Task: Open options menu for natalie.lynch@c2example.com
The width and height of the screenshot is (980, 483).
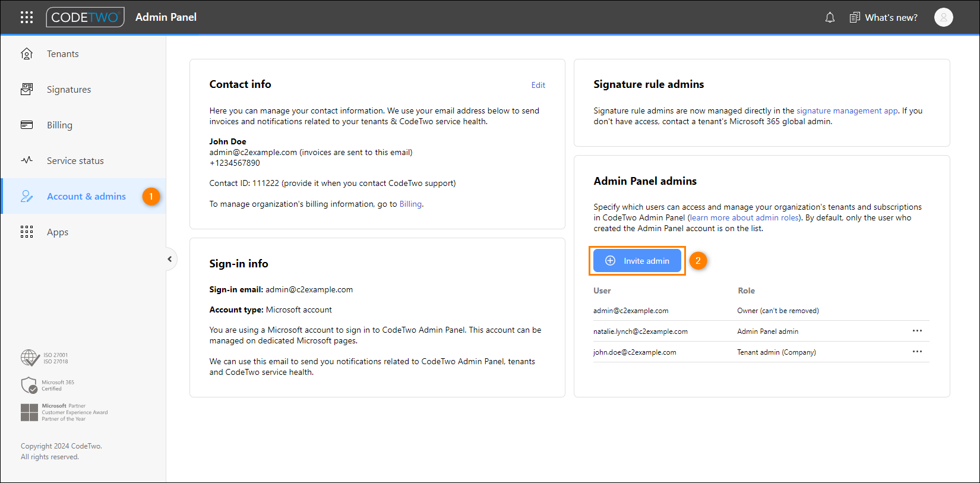Action: [917, 331]
